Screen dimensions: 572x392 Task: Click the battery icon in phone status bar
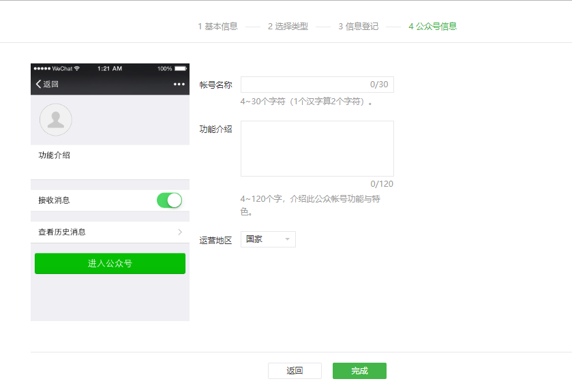(181, 69)
